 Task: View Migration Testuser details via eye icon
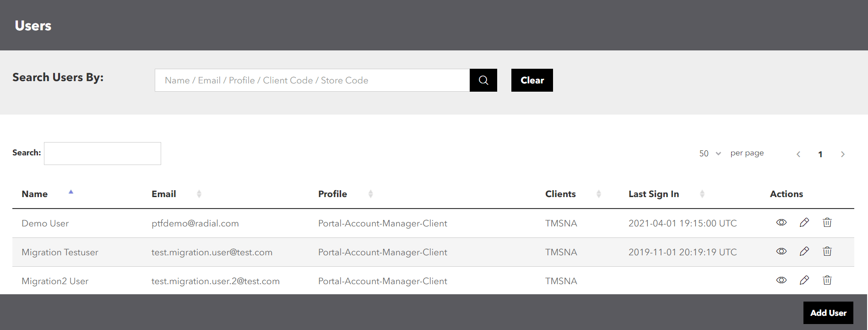point(781,252)
